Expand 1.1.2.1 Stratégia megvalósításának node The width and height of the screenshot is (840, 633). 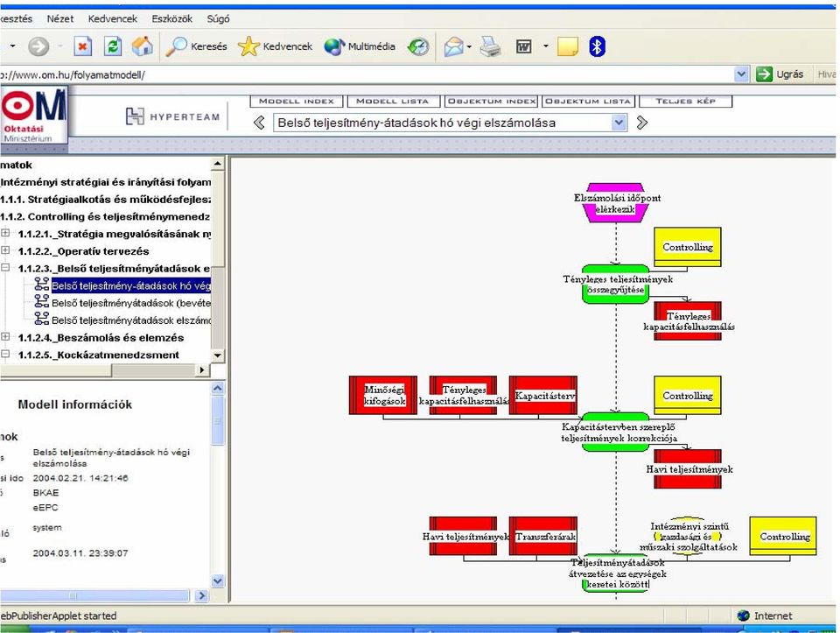click(x=5, y=233)
